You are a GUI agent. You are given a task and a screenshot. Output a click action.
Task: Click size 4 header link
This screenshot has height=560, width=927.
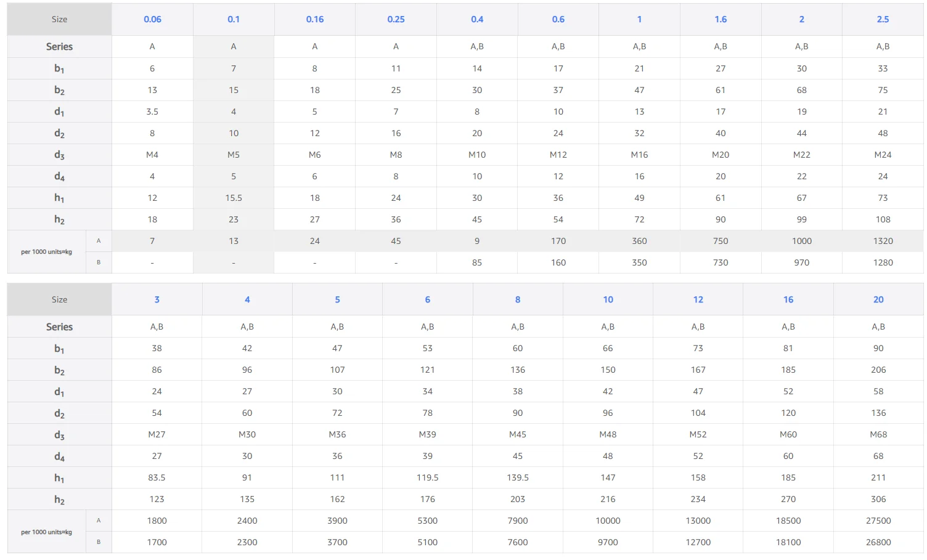(x=247, y=299)
